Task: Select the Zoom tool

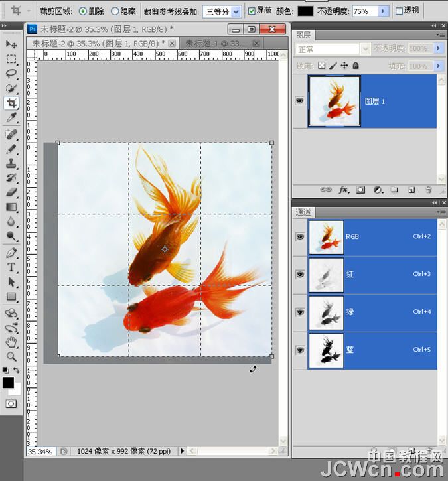Action: tap(11, 356)
